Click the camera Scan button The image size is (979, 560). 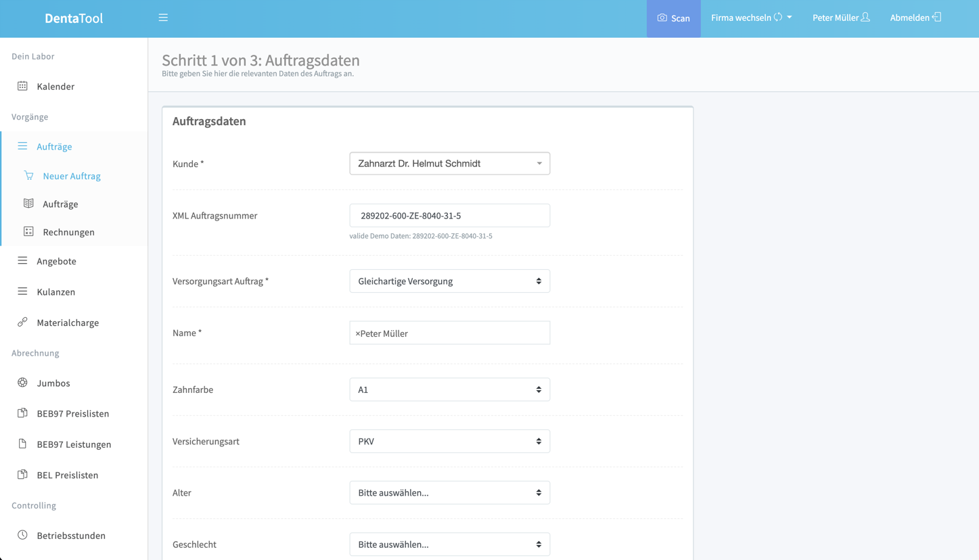pyautogui.click(x=673, y=18)
